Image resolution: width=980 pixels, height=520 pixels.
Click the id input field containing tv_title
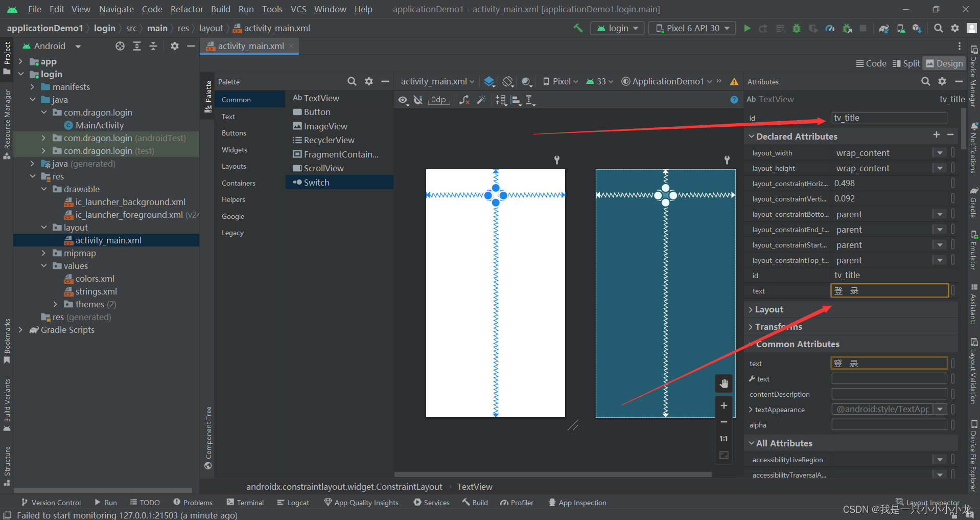click(x=889, y=118)
